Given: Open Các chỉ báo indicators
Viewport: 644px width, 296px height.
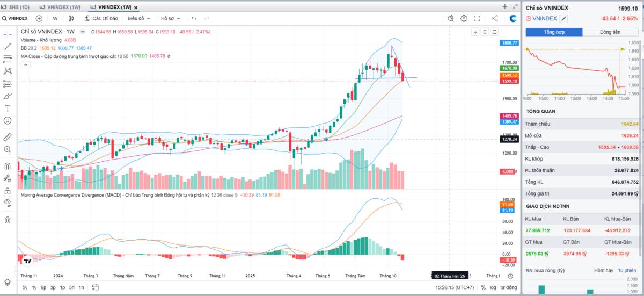Looking at the screenshot, I should [101, 18].
